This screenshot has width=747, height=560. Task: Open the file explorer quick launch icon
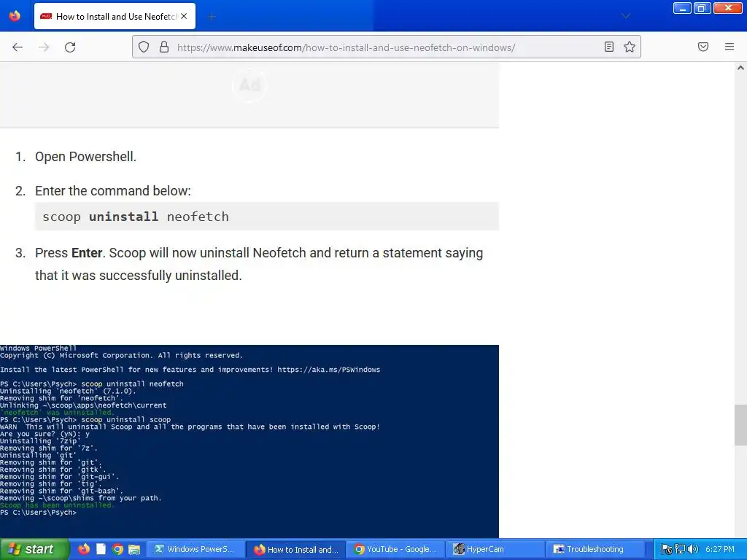tap(134, 550)
